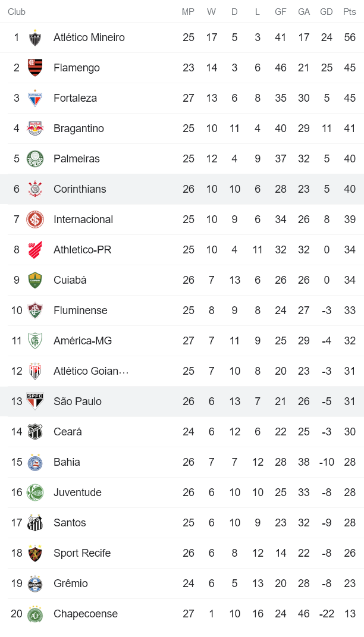This screenshot has height=637, width=364.
Task: Click the Pts column header
Action: point(350,12)
